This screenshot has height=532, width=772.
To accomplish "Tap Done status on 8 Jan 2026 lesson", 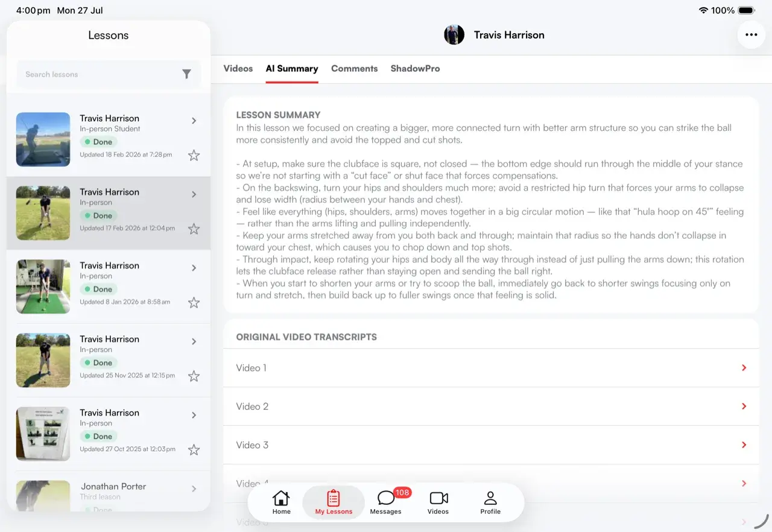I will pos(98,289).
